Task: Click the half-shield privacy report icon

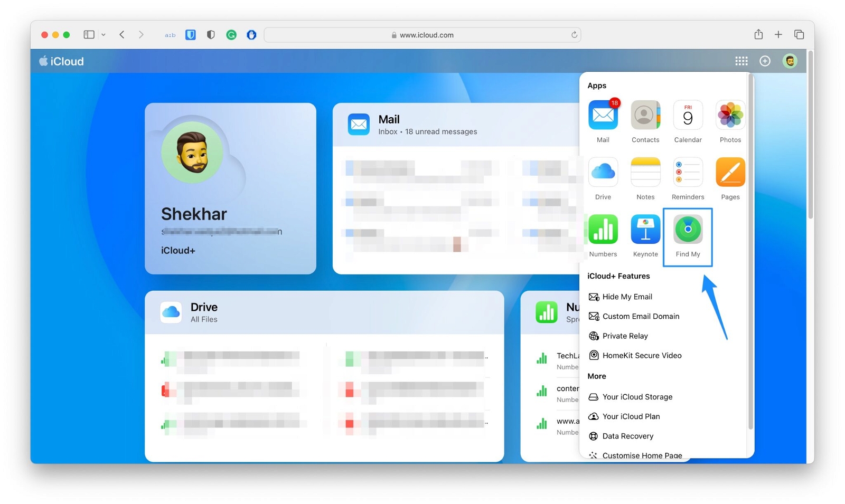Action: pos(211,35)
